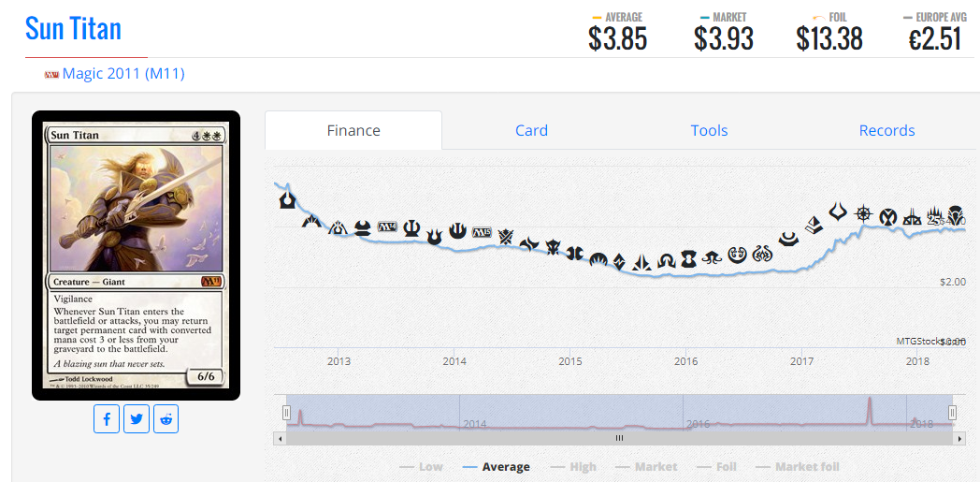The image size is (980, 482).
Task: Click the Born of the Gods flame symbol
Action: coord(435,236)
